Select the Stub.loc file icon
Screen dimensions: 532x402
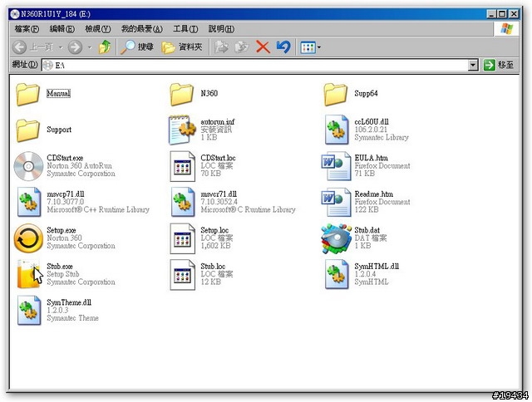(x=183, y=275)
